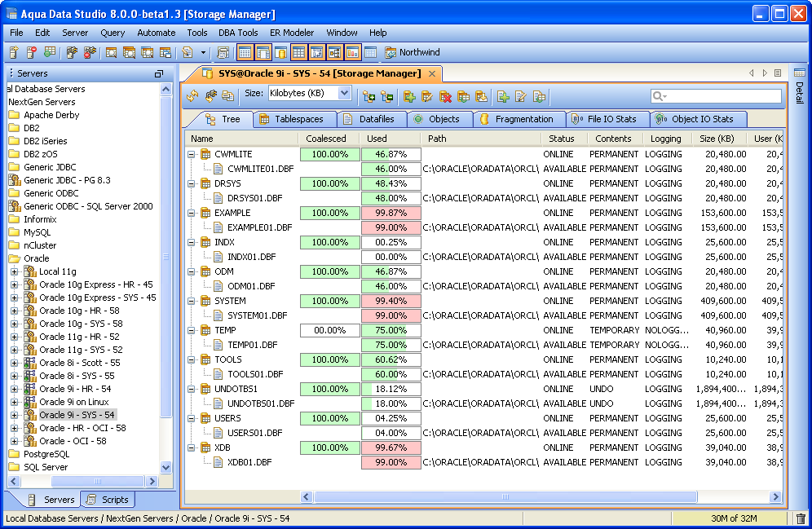812x529 pixels.
Task: Collapse the XDB tablespace node
Action: 191,447
